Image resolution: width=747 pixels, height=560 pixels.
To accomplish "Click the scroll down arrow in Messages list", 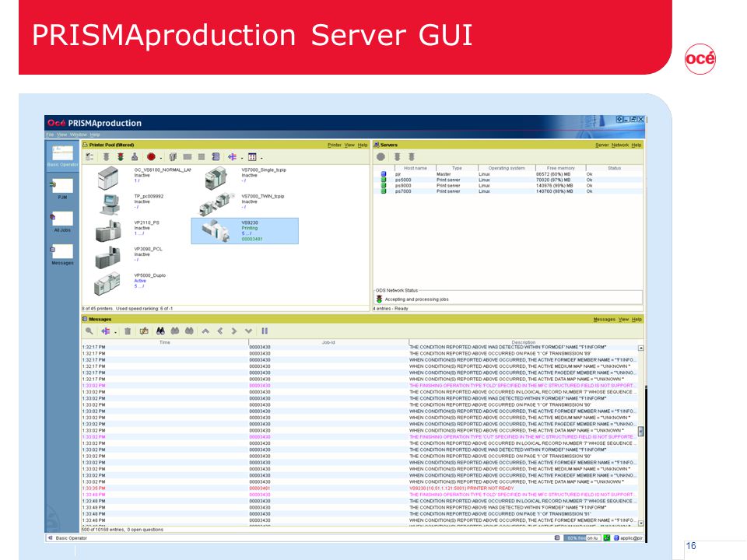I will [x=640, y=523].
